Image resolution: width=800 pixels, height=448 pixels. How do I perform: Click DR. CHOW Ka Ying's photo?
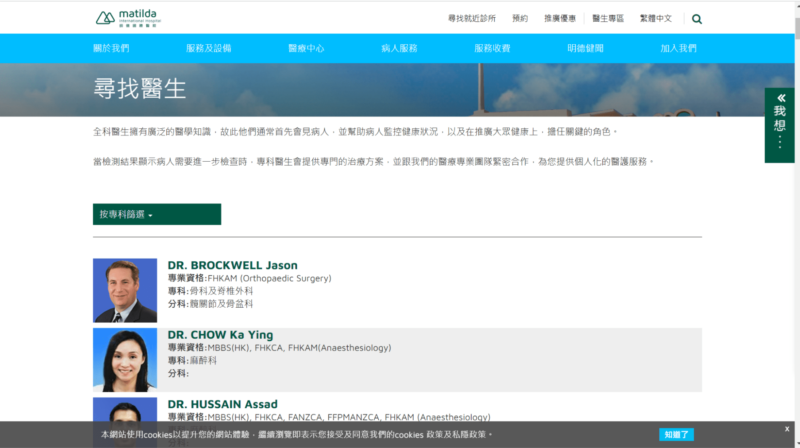(125, 359)
